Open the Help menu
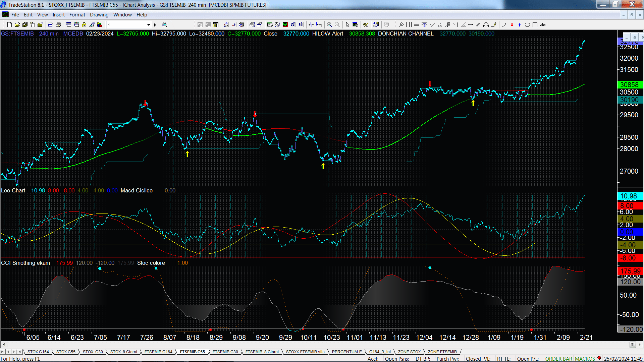644x362 pixels. coord(142,15)
